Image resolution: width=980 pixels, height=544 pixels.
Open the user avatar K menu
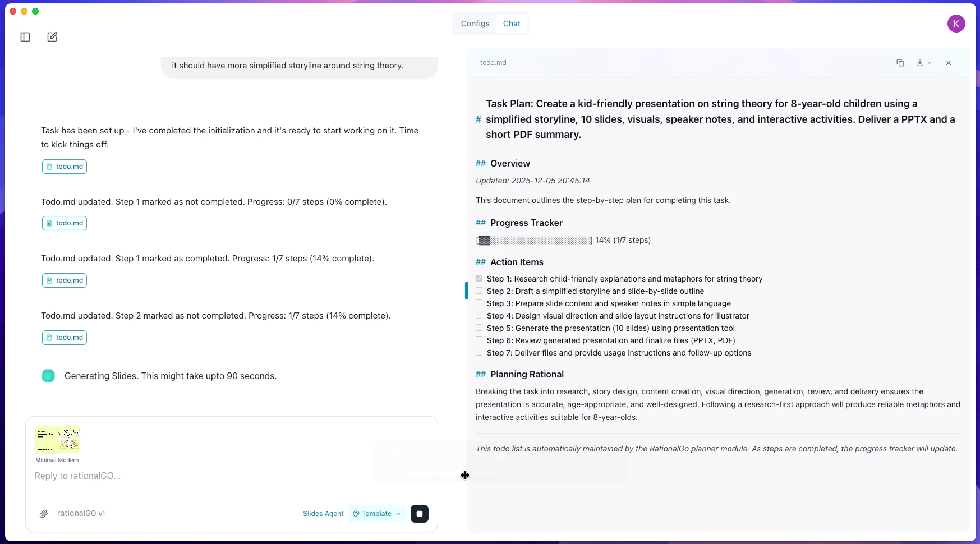956,24
